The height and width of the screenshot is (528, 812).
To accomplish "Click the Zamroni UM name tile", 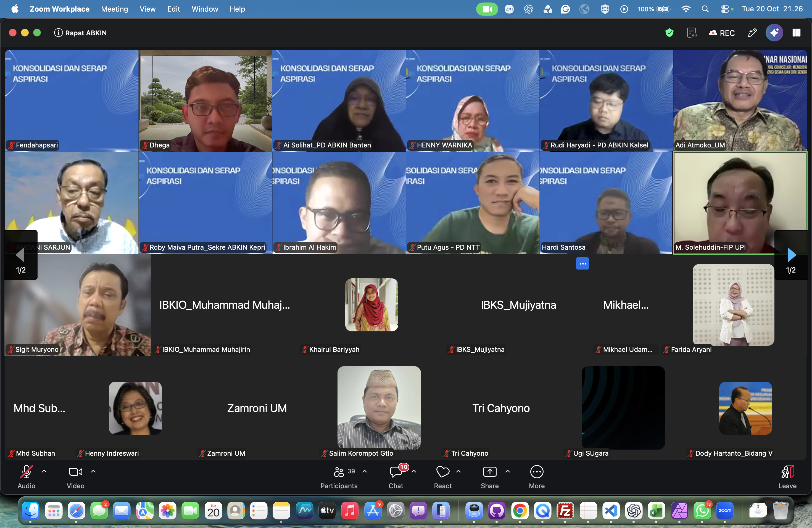I will pos(257,408).
